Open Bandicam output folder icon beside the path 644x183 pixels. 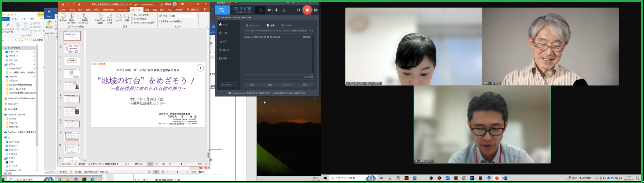tap(310, 31)
